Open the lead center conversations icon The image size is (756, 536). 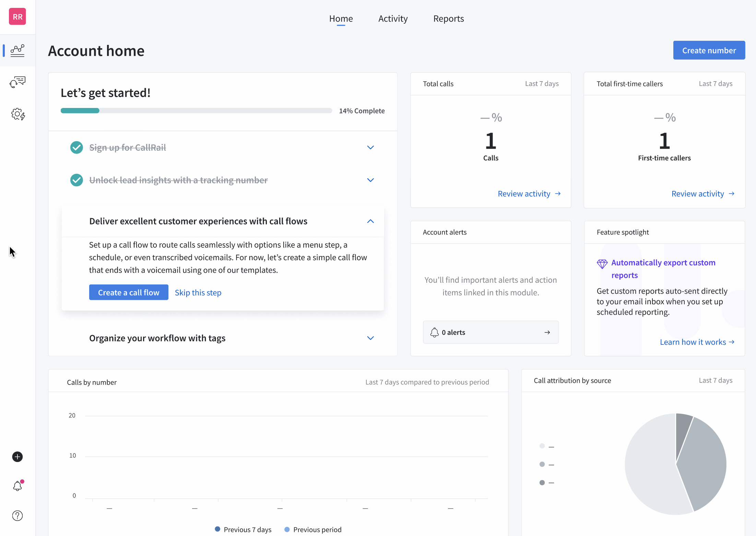[x=17, y=82]
